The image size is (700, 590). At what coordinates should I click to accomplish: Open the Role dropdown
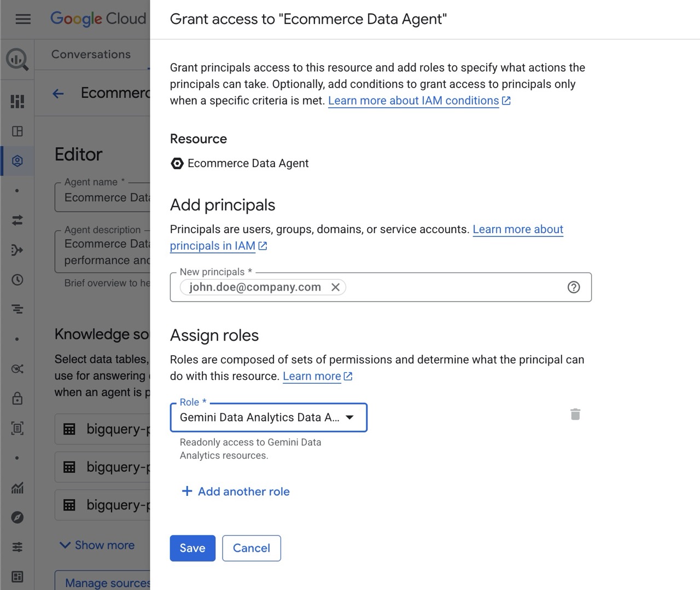point(269,418)
